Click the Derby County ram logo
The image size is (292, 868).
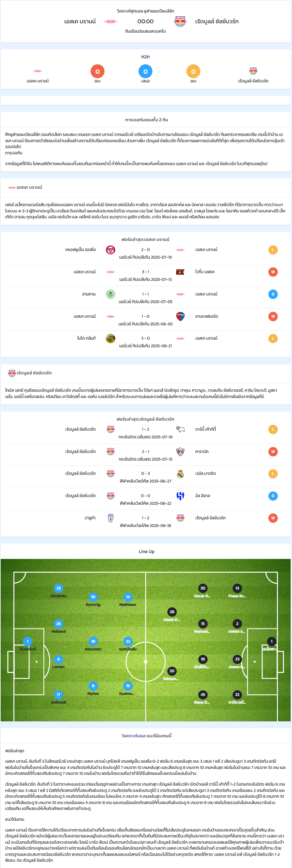[180, 429]
